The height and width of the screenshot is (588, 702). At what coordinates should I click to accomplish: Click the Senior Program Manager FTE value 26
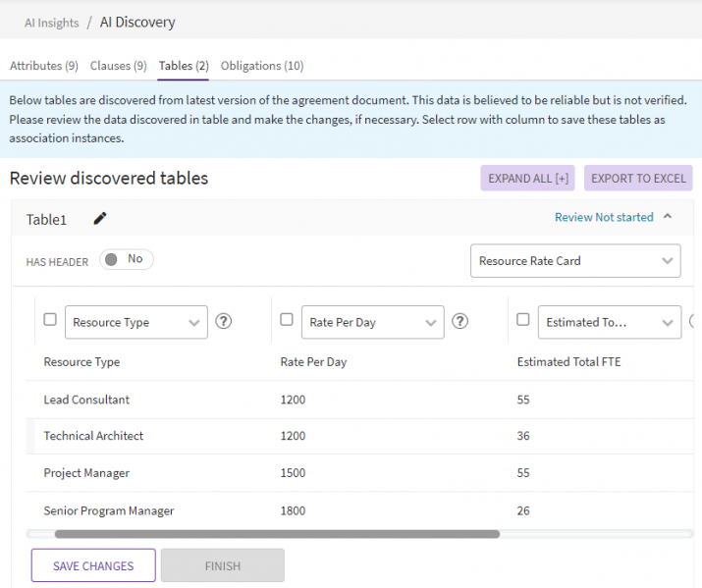(x=523, y=510)
